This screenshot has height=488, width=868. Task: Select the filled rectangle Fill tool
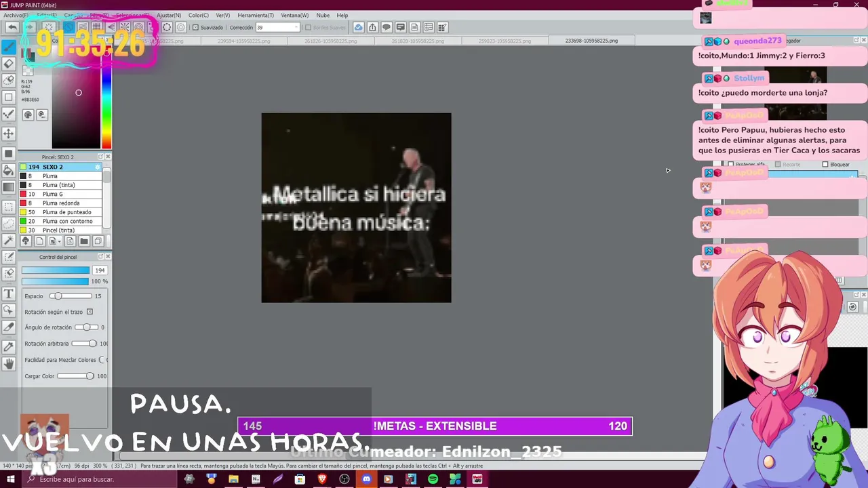(x=8, y=154)
